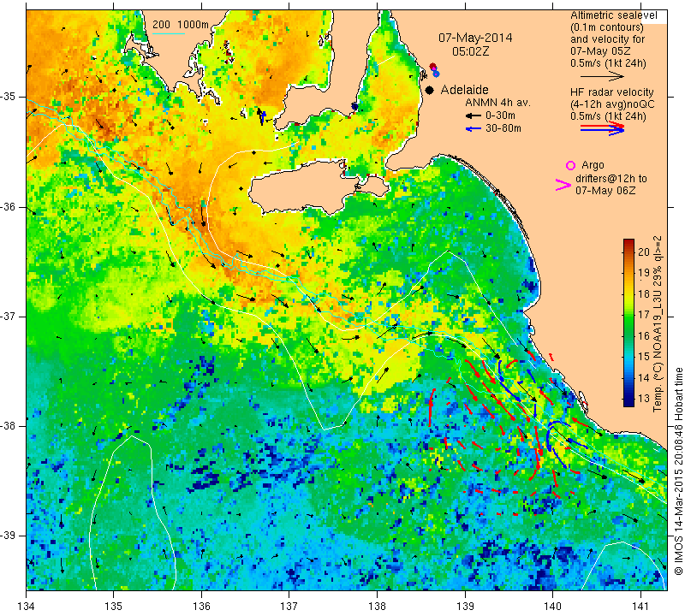The width and height of the screenshot is (685, 616).
Task: Click the drifters@12h legend text
Action: point(611,179)
